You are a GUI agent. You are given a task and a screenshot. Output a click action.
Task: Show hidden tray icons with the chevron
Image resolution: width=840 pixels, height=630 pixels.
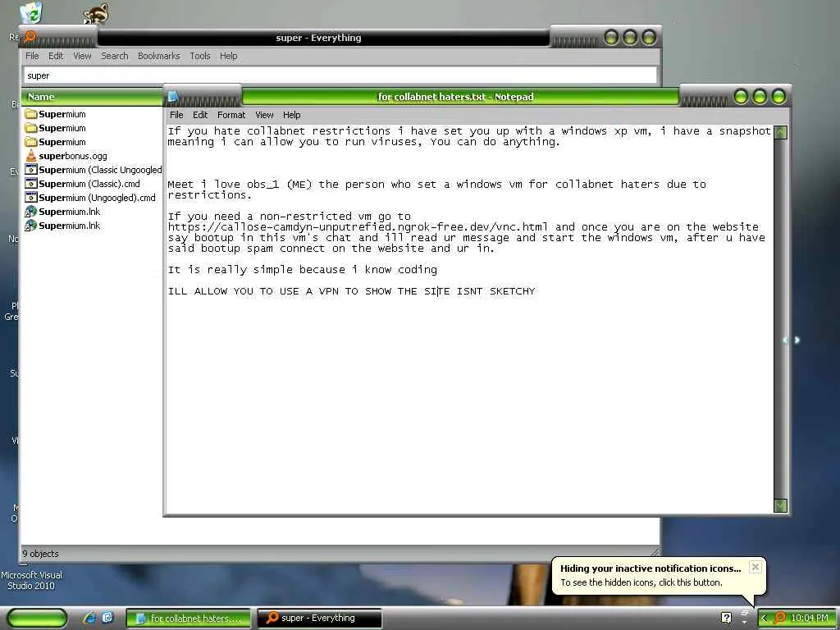[x=764, y=619]
